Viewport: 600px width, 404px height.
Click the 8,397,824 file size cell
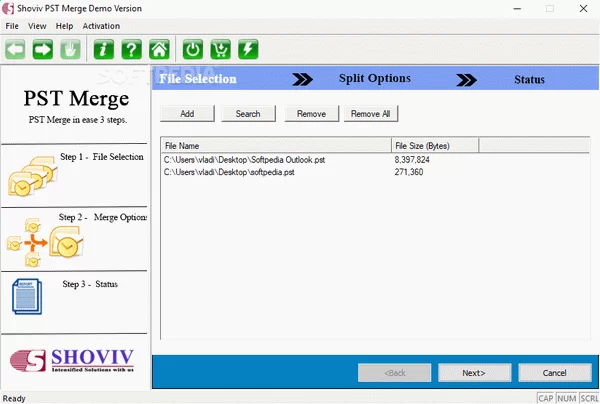click(x=412, y=160)
